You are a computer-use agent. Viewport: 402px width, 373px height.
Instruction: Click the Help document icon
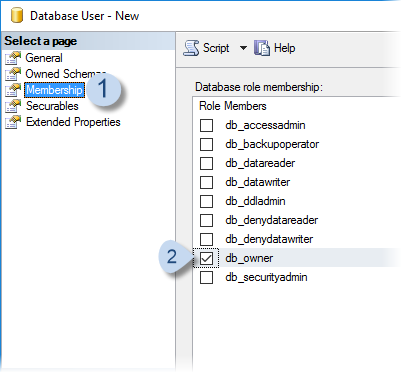[x=262, y=48]
